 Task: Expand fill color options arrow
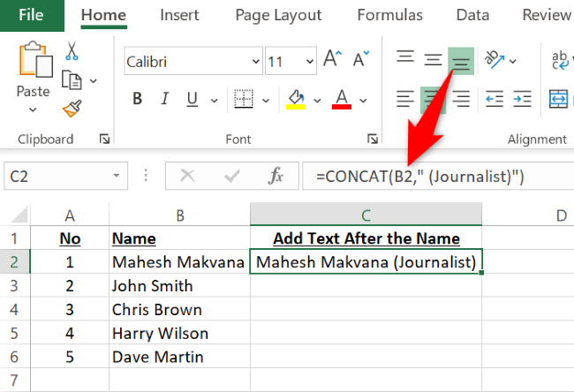click(x=317, y=101)
